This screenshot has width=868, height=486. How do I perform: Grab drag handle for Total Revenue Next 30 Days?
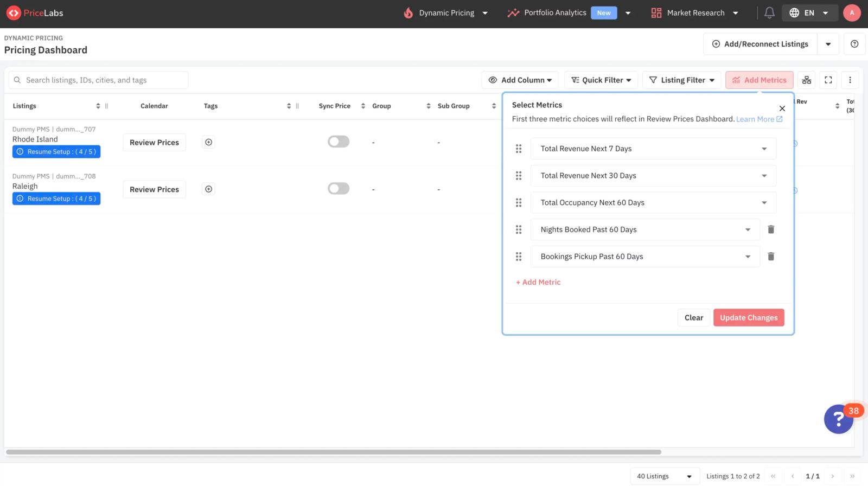519,176
